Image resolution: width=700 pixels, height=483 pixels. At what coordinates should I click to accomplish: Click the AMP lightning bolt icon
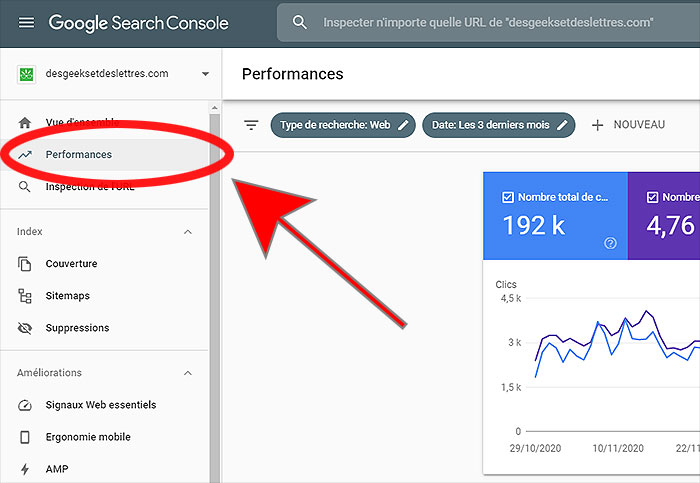25,469
